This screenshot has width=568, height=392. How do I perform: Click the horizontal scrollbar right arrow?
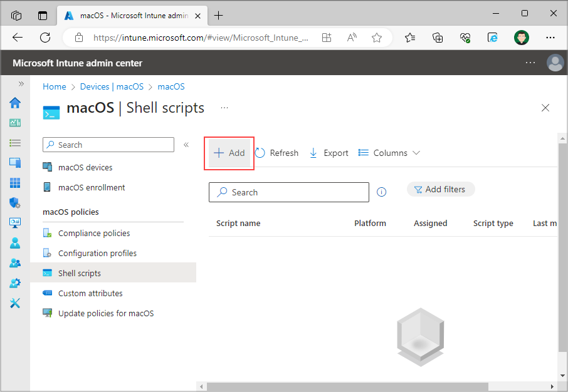[552, 386]
